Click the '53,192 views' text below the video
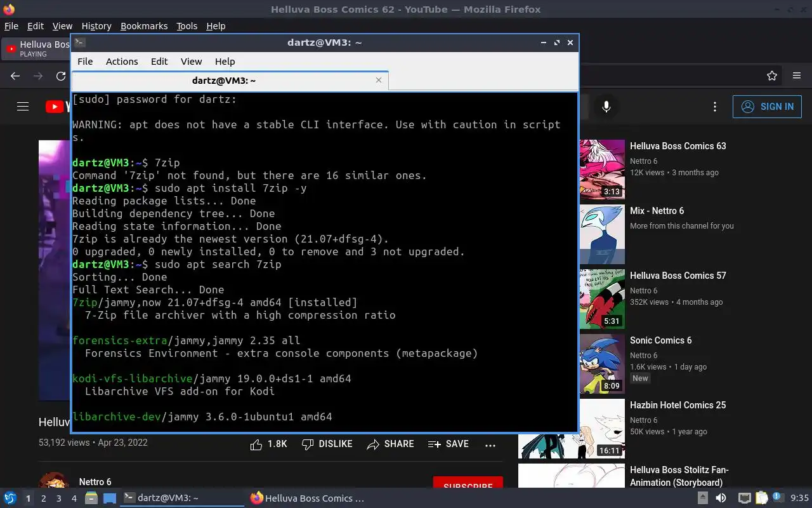 pyautogui.click(x=64, y=443)
